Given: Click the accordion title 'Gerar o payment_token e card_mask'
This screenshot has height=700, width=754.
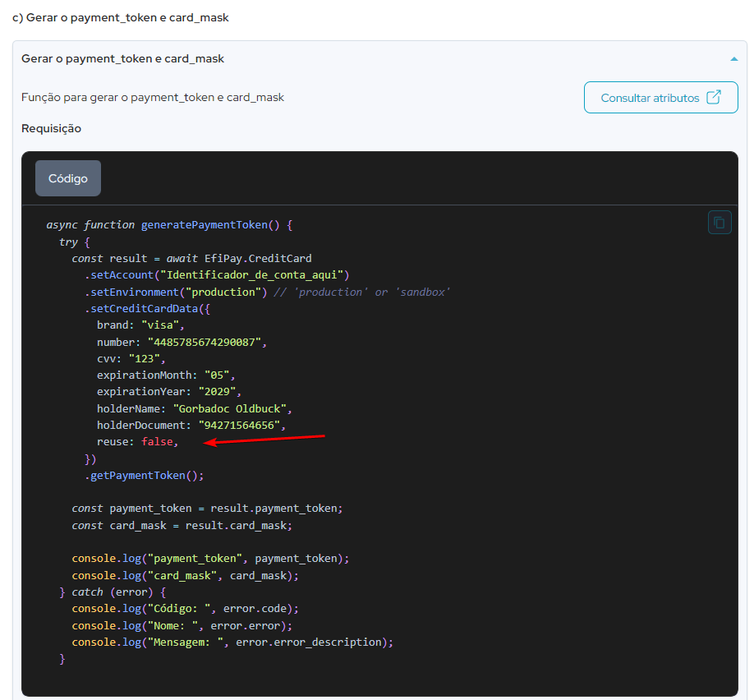Looking at the screenshot, I should (x=122, y=58).
